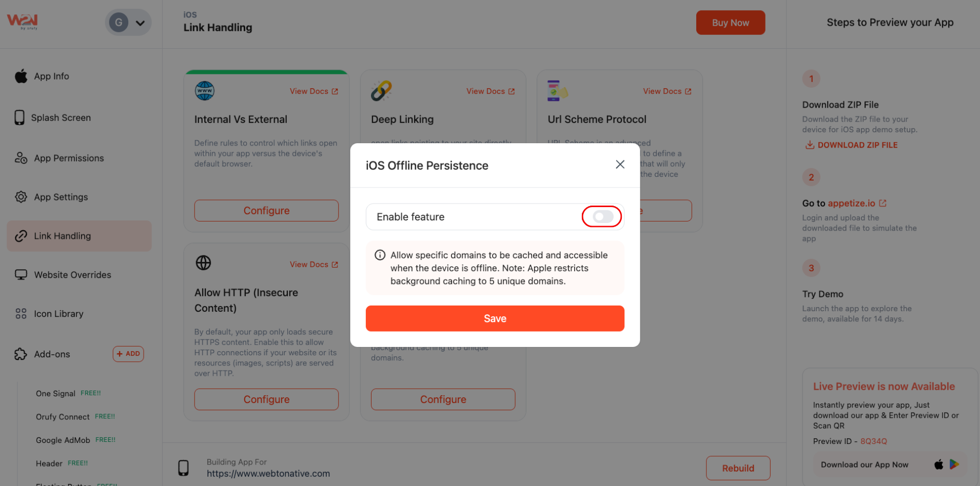Open App Info in sidebar
This screenshot has height=486, width=980.
[51, 76]
